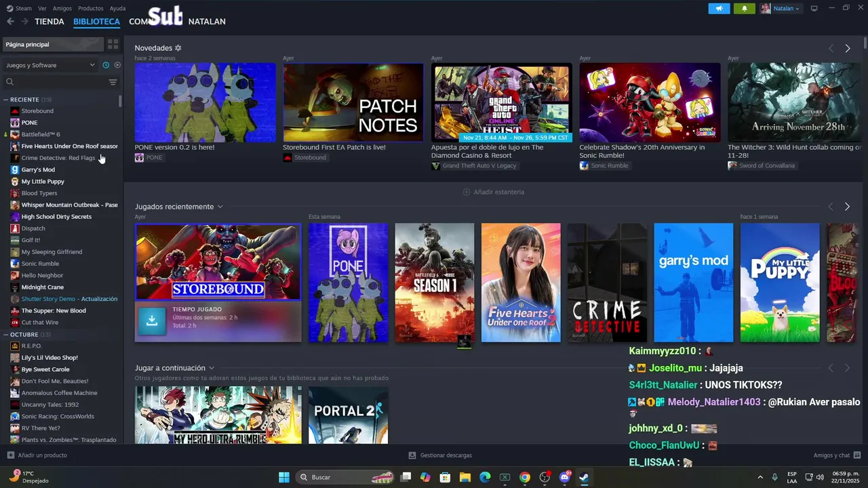Show hidden tray icons chevron

(x=759, y=477)
